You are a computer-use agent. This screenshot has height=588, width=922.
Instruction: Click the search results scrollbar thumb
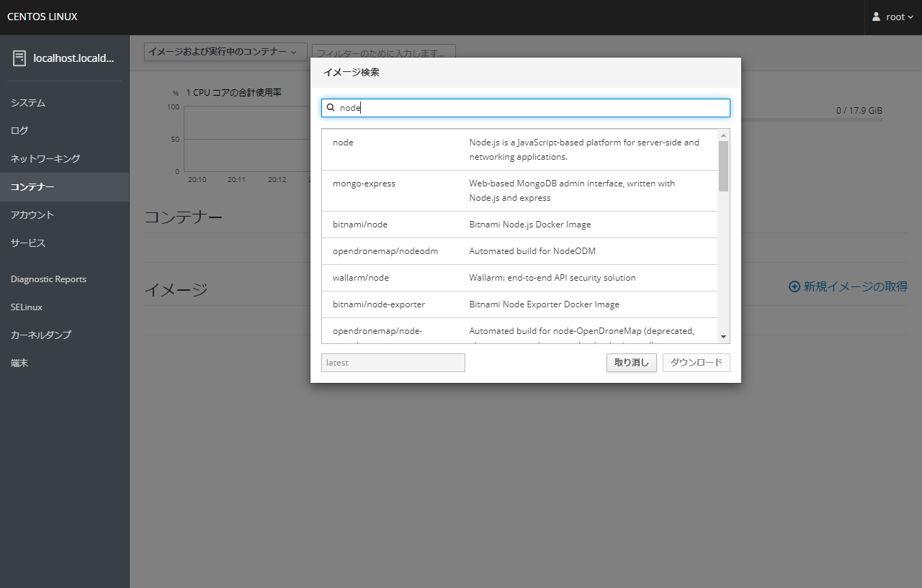(724, 166)
